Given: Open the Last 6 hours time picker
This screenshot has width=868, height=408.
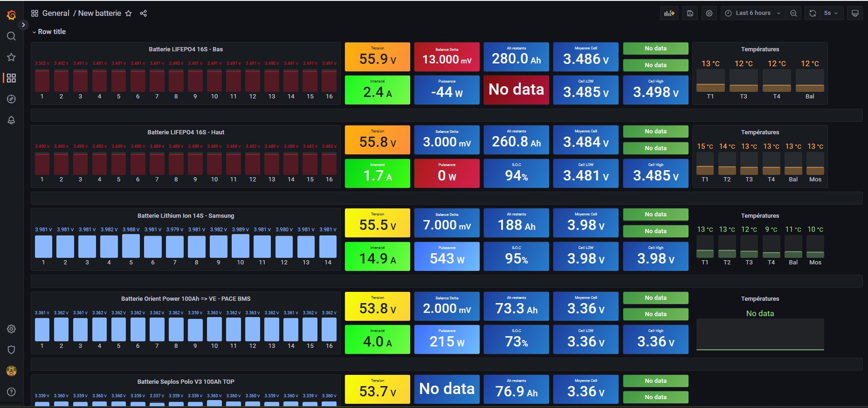Looking at the screenshot, I should click(x=752, y=14).
